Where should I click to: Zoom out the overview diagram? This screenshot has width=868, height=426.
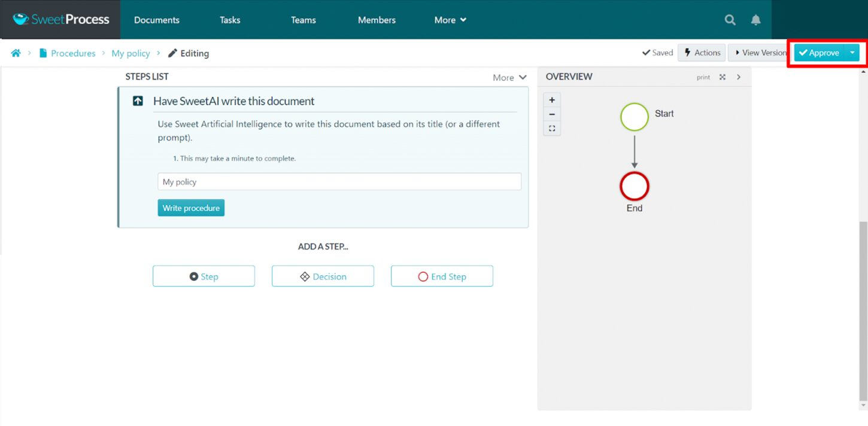tap(552, 114)
